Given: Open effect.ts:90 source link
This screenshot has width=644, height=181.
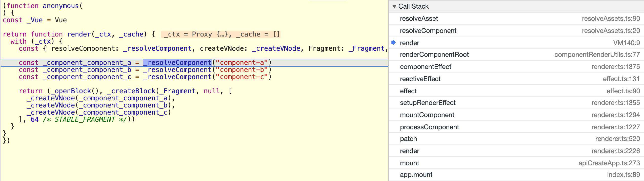Looking at the screenshot, I should point(623,91).
